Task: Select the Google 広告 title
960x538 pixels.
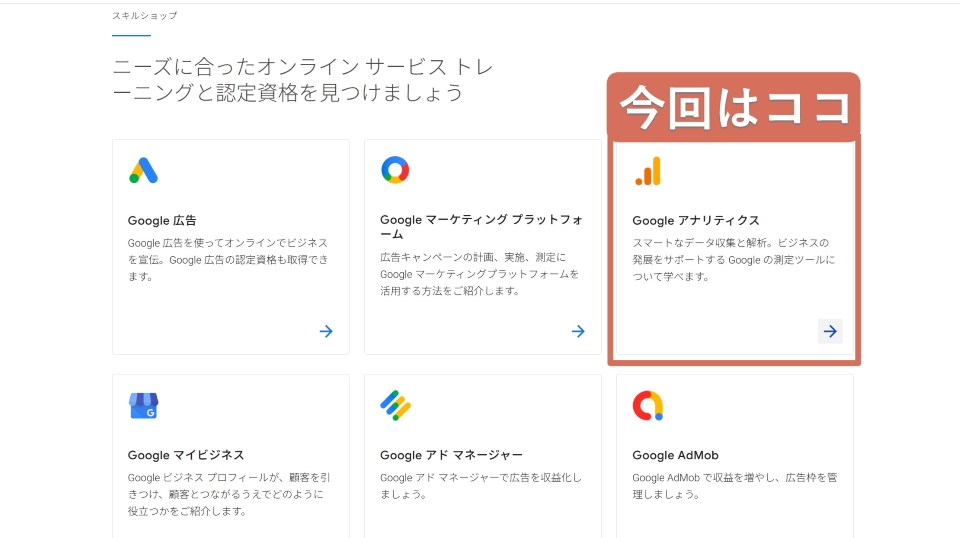Action: pyautogui.click(x=162, y=220)
